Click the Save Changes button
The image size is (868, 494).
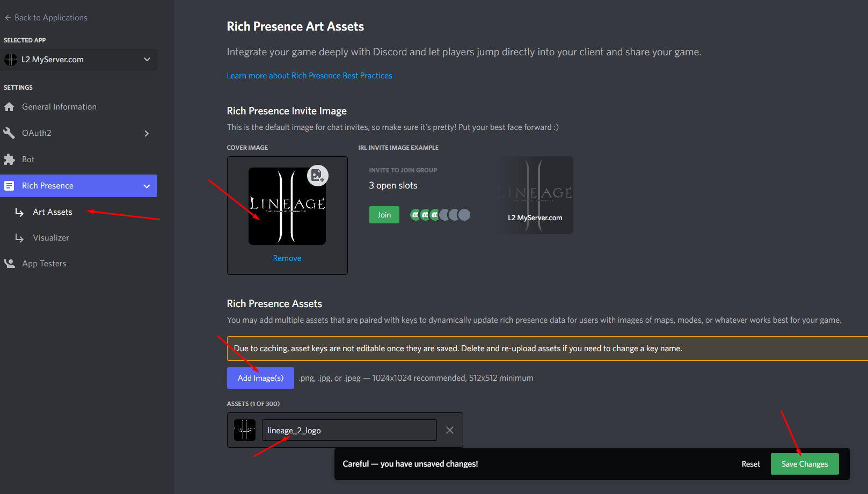(805, 464)
